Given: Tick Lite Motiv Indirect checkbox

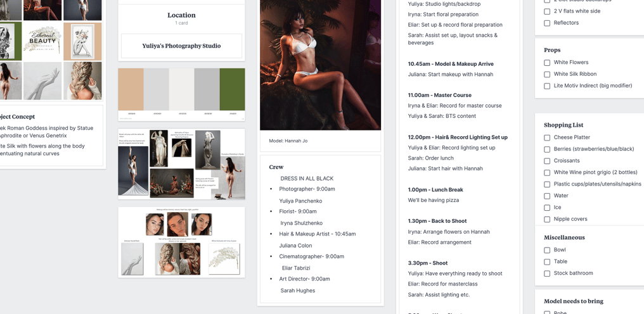Looking at the screenshot, I should tap(547, 86).
